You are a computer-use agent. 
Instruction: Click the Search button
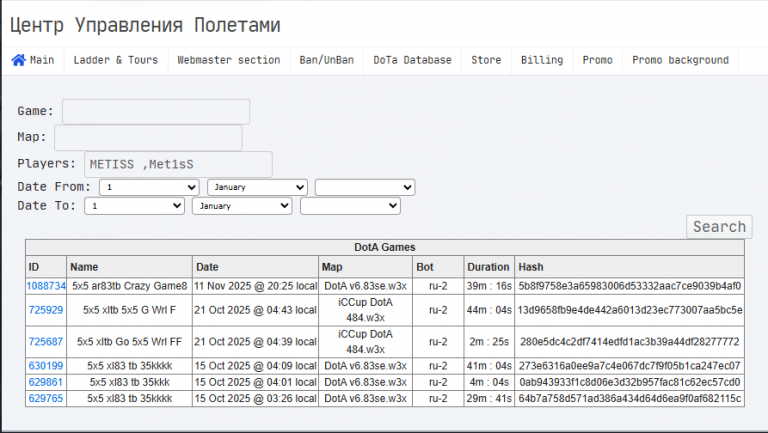pyautogui.click(x=719, y=227)
